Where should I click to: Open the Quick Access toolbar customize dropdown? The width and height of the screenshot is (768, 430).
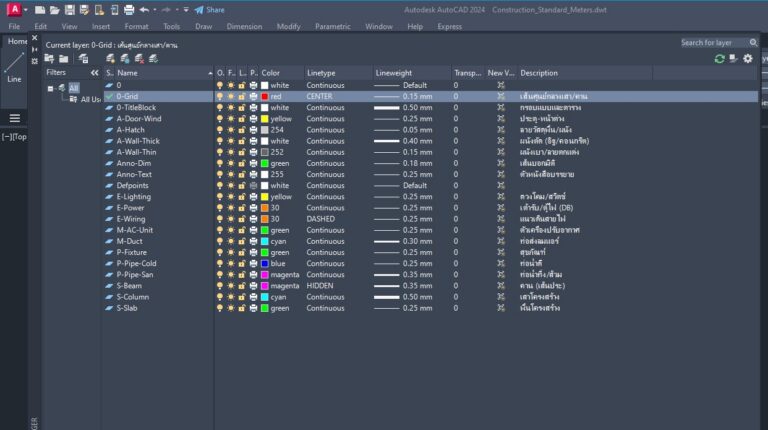pyautogui.click(x=186, y=10)
